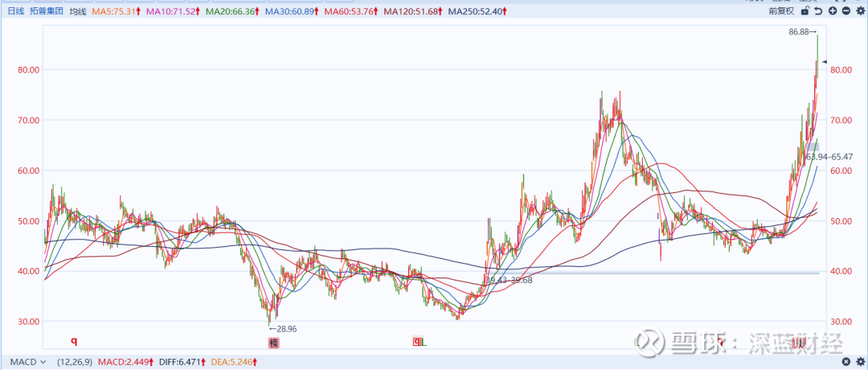Click the 榜 event marker badge
This screenshot has height=370, width=868.
pos(273,343)
